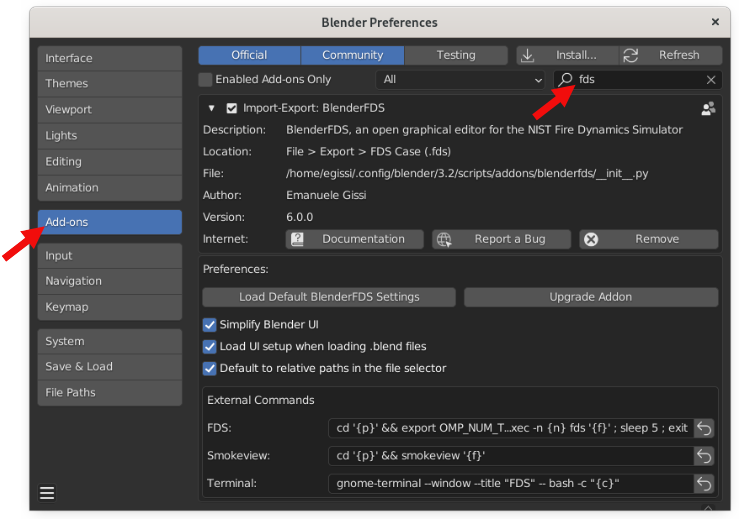Edit the Smokeview command field
Image resolution: width=740 pixels, height=520 pixels.
(511, 456)
